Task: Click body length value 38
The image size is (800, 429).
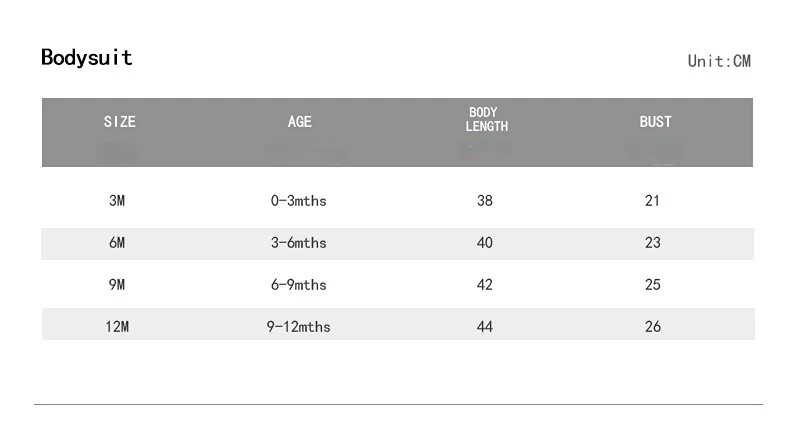Action: pyautogui.click(x=485, y=200)
